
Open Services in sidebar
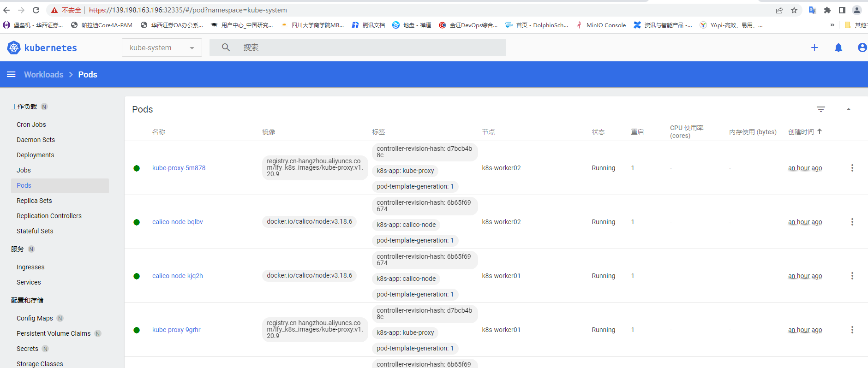click(29, 282)
